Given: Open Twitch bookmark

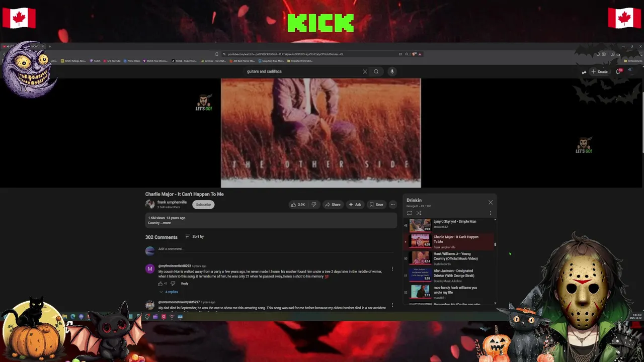Looking at the screenshot, I should tap(96, 61).
